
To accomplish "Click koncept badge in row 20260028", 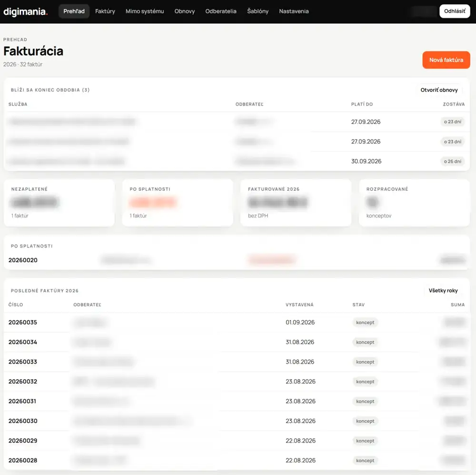I will (365, 460).
